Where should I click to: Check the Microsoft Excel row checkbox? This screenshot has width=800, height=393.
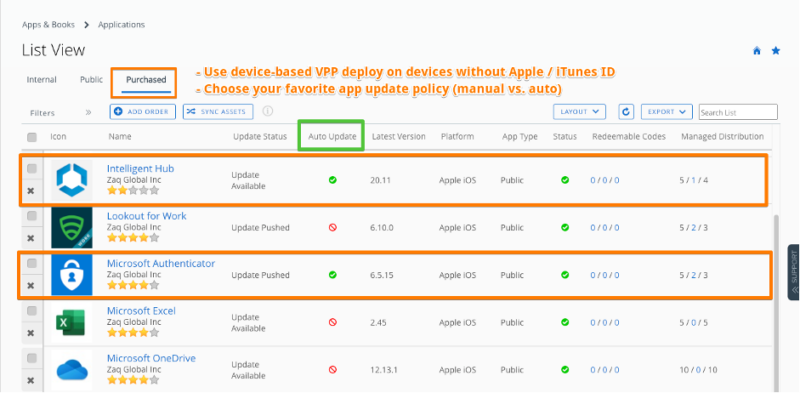(32, 311)
